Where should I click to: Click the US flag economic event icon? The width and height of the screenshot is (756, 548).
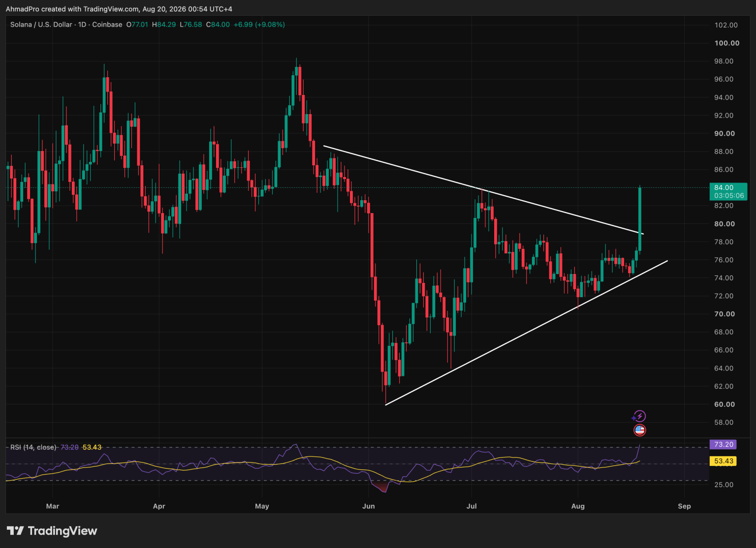click(639, 430)
